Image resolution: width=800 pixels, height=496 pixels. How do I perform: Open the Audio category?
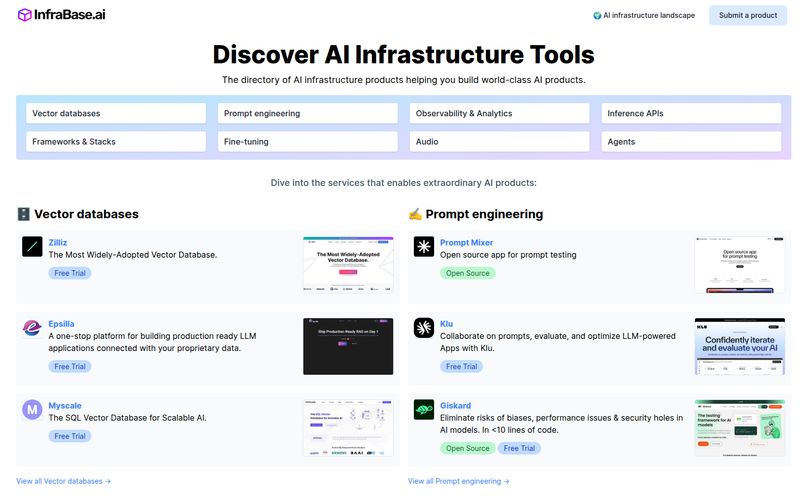click(499, 141)
